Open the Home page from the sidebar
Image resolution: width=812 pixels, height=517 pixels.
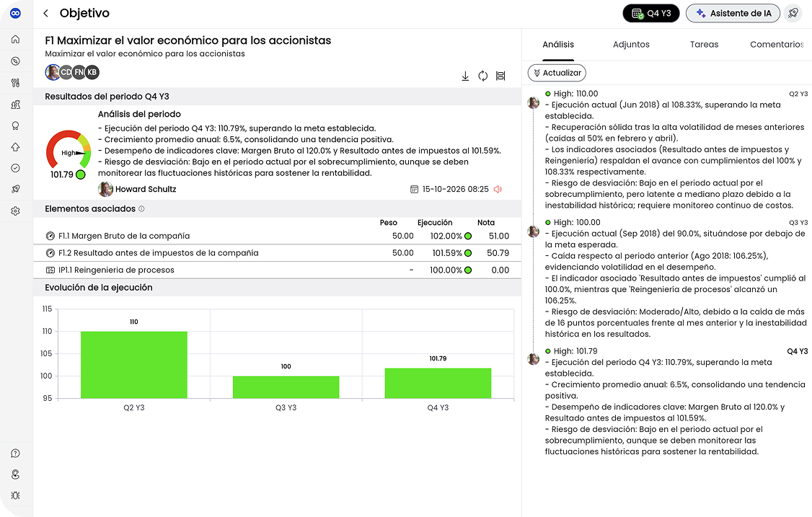click(16, 40)
